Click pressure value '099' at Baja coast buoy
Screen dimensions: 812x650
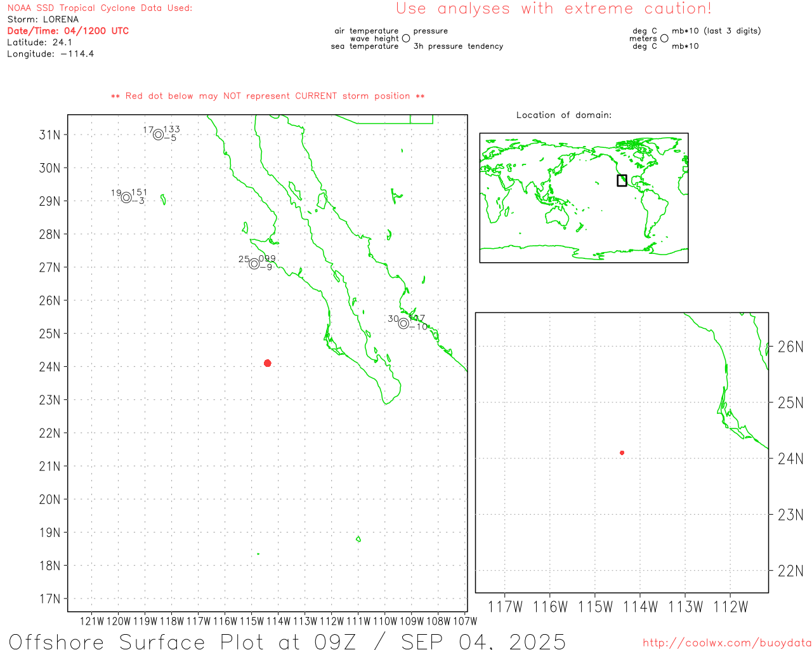click(267, 258)
